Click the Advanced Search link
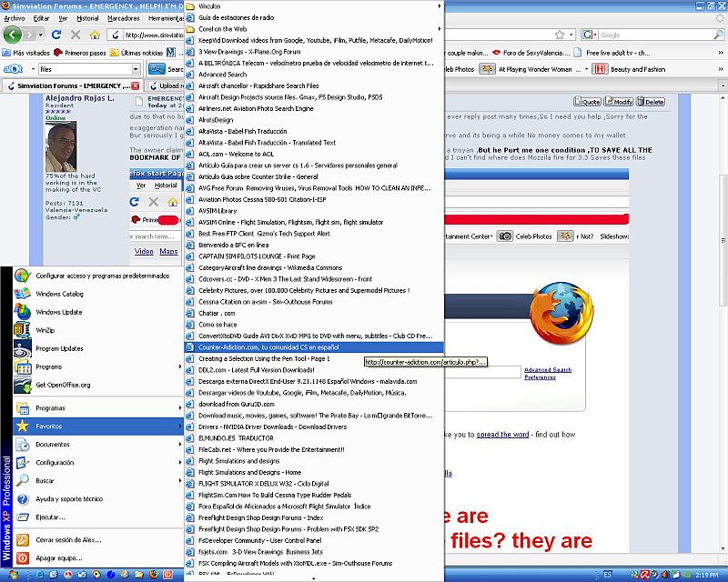 [548, 370]
